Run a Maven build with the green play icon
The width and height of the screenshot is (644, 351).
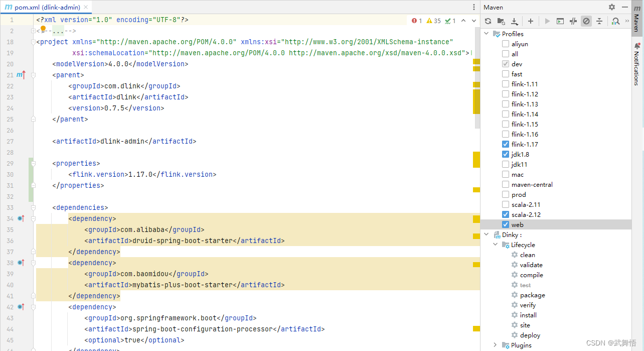tap(548, 21)
